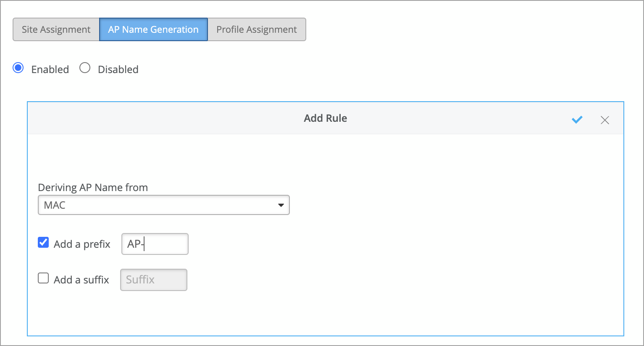Click the MAC value in the combo box
The image size is (644, 346).
pyautogui.click(x=55, y=205)
